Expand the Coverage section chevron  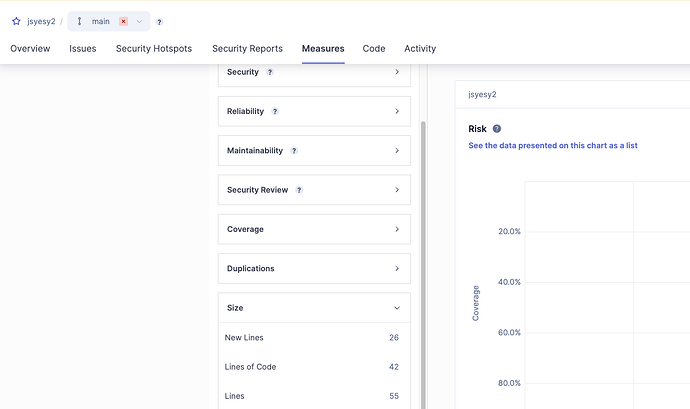[x=397, y=229]
